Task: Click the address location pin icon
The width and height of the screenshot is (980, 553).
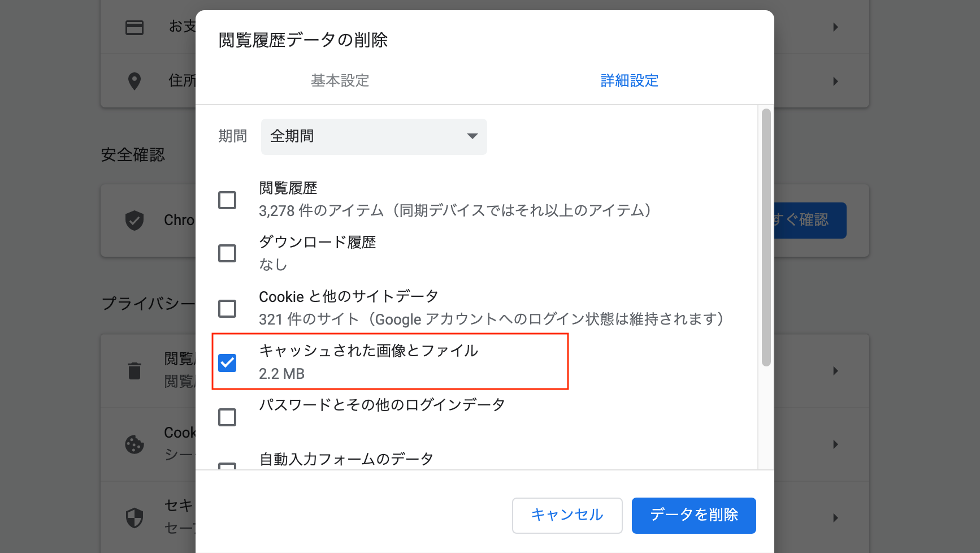Action: (135, 81)
